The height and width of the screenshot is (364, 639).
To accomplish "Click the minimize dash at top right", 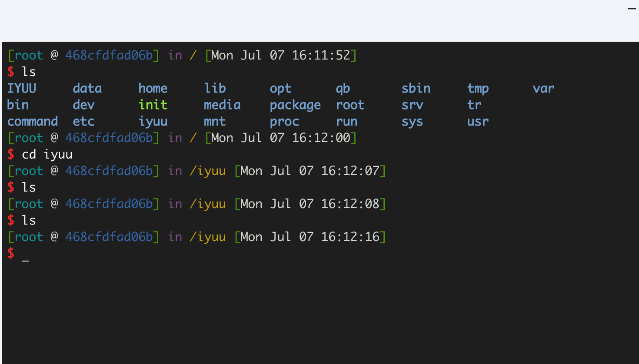I will click(632, 8).
